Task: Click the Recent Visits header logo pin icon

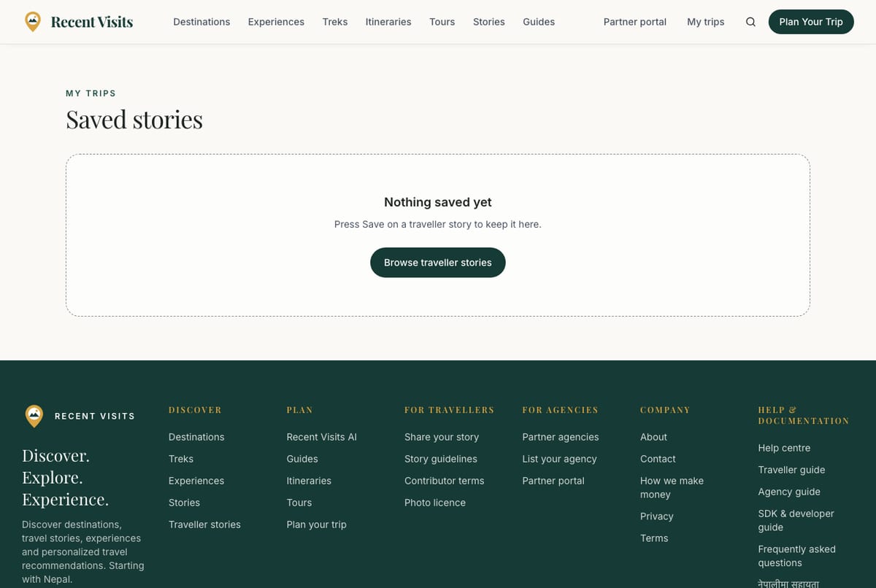Action: point(33,22)
